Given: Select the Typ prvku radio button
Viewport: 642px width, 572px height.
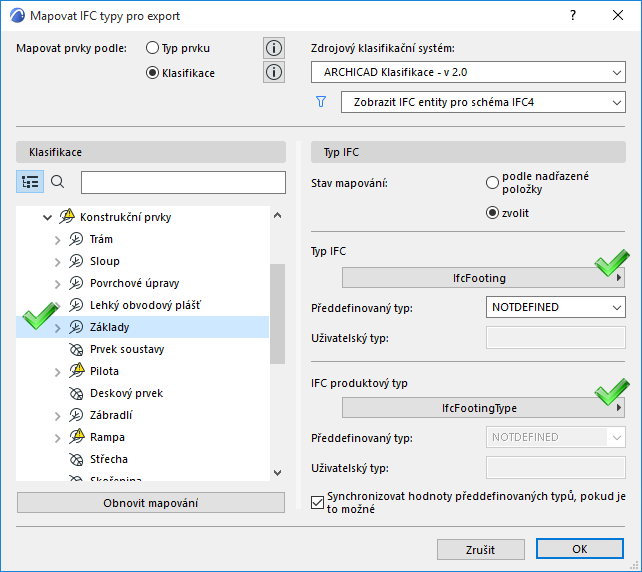Looking at the screenshot, I should point(152,48).
